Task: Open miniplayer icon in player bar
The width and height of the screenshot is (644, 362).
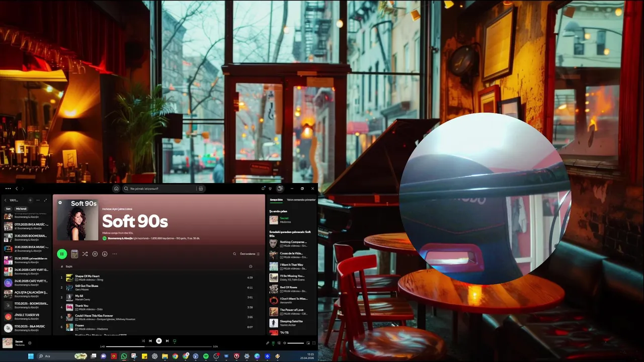Action: [308, 343]
